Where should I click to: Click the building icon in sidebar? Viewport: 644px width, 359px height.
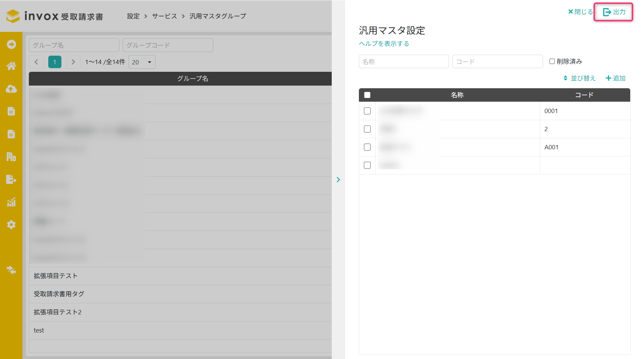click(x=11, y=157)
